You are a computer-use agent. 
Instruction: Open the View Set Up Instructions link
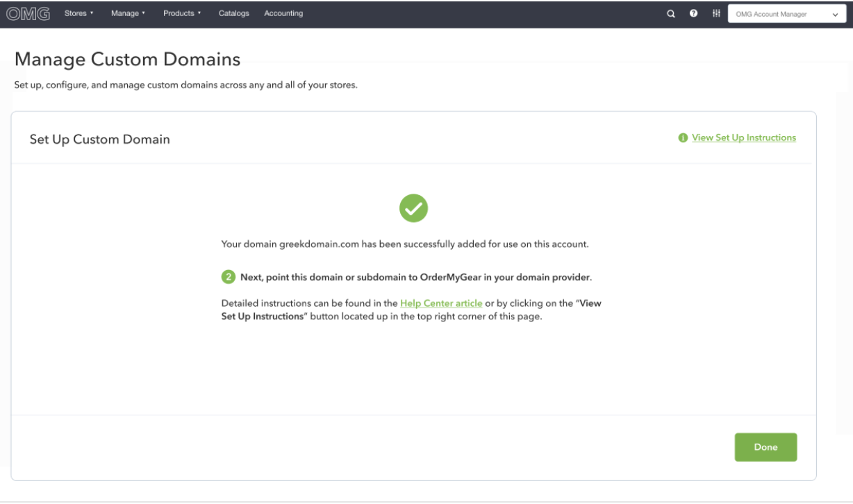click(744, 138)
